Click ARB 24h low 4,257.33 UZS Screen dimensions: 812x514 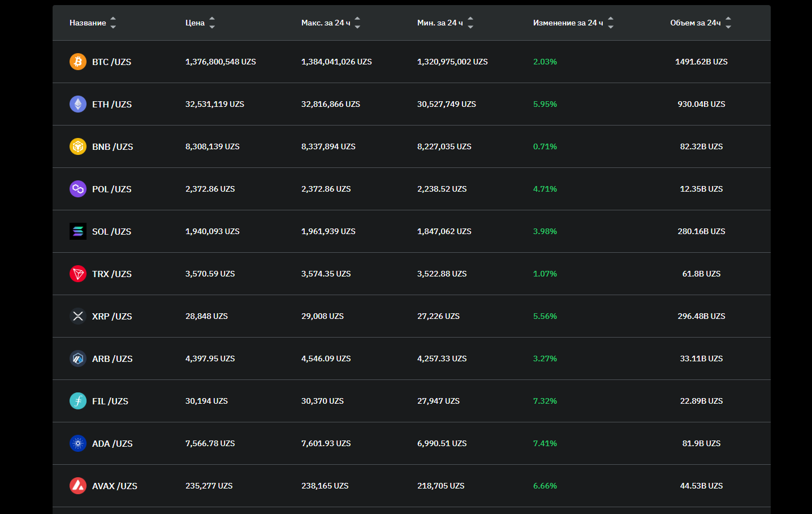(442, 358)
